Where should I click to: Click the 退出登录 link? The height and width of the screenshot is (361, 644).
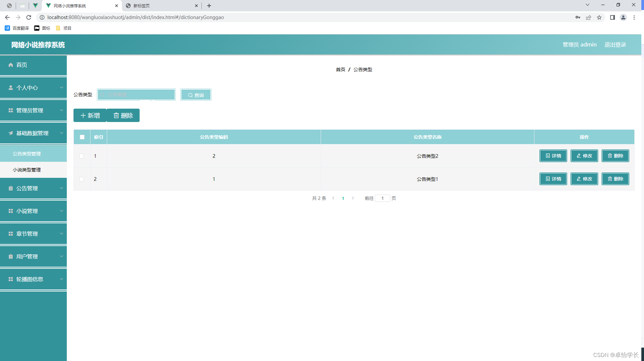point(615,45)
